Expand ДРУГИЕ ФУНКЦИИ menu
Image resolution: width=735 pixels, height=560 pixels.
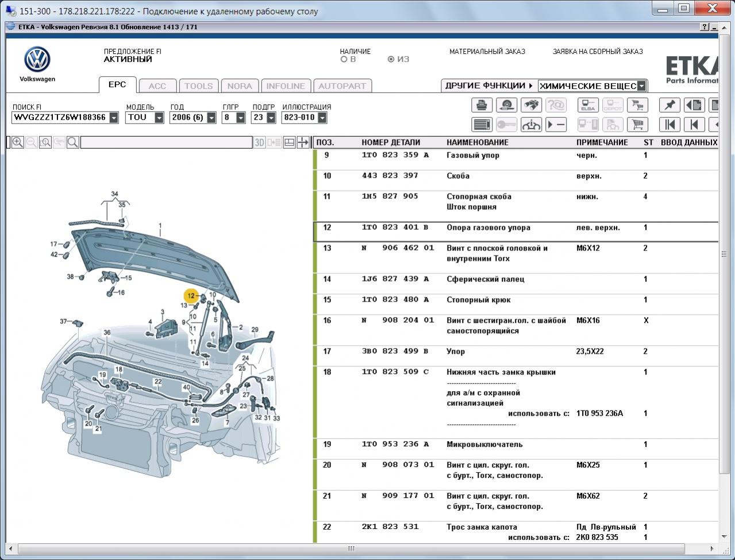(488, 86)
